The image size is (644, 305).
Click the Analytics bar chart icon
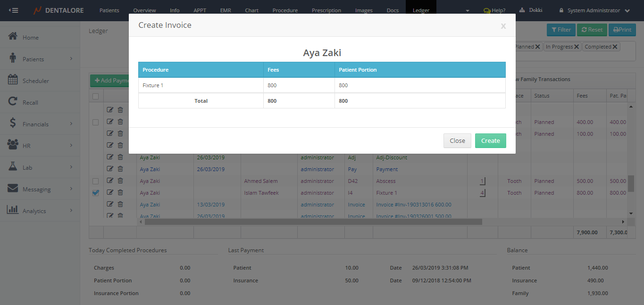click(13, 210)
